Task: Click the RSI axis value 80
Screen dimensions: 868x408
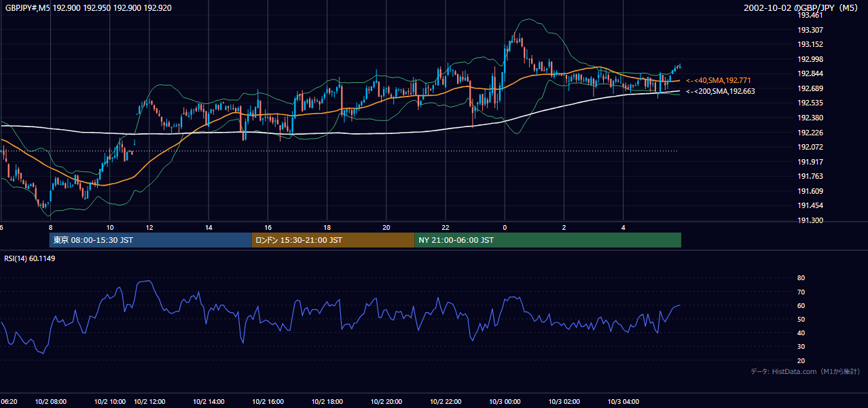Action: (801, 278)
